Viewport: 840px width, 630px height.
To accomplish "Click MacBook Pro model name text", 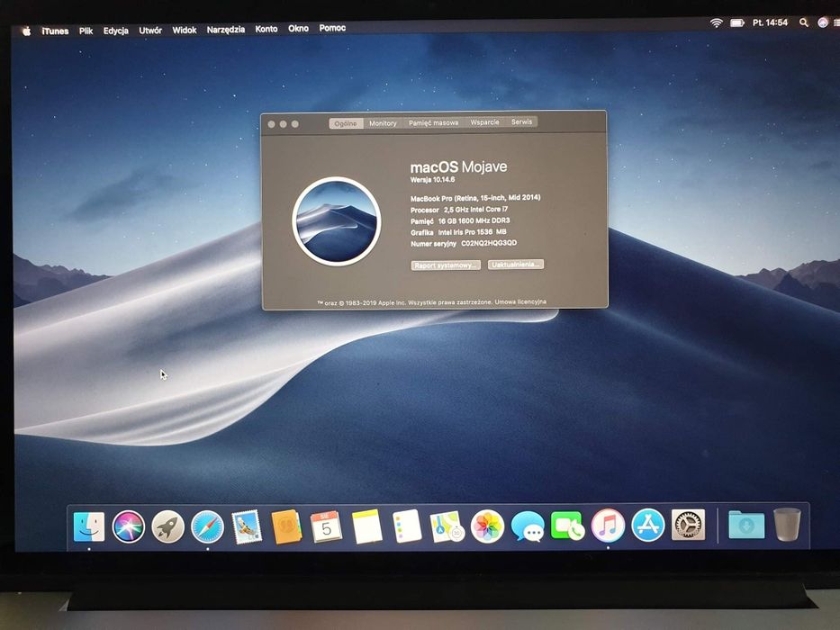I will (x=475, y=198).
